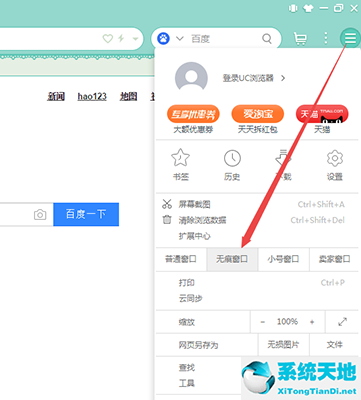Click the 100% zoom value
361x400 pixels.
[287, 322]
